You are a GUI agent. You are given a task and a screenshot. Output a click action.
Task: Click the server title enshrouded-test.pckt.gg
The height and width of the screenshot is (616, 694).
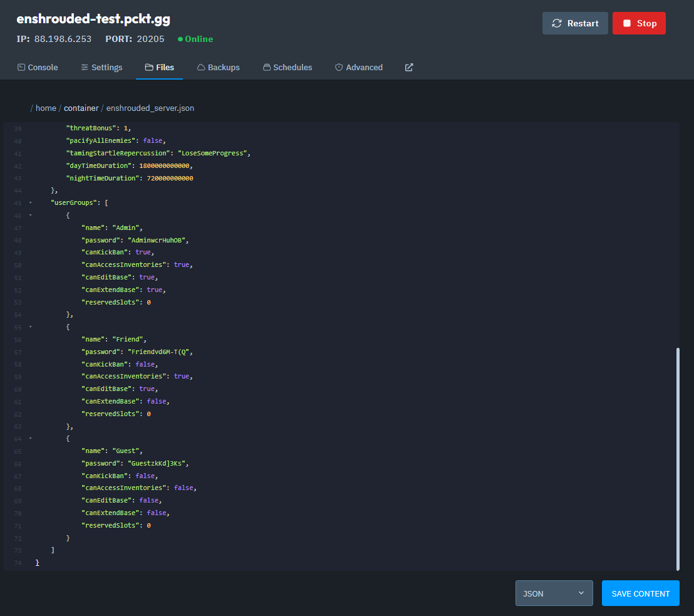click(x=93, y=19)
